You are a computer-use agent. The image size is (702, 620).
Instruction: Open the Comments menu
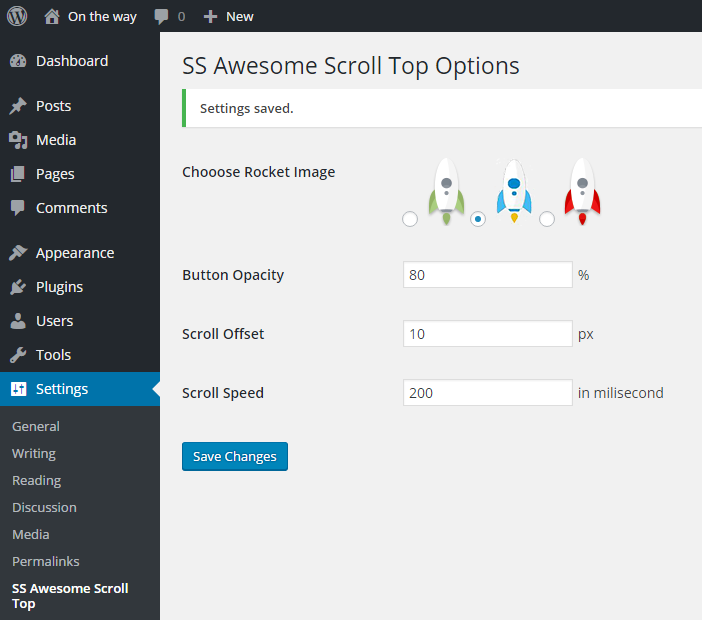pos(80,208)
